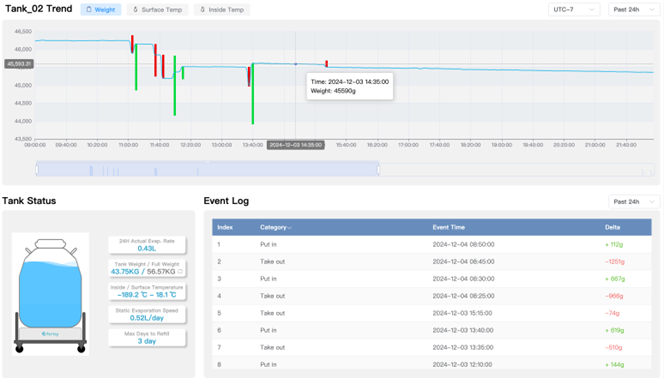Click the tank illustration image
The image size is (664, 378).
click(50, 294)
